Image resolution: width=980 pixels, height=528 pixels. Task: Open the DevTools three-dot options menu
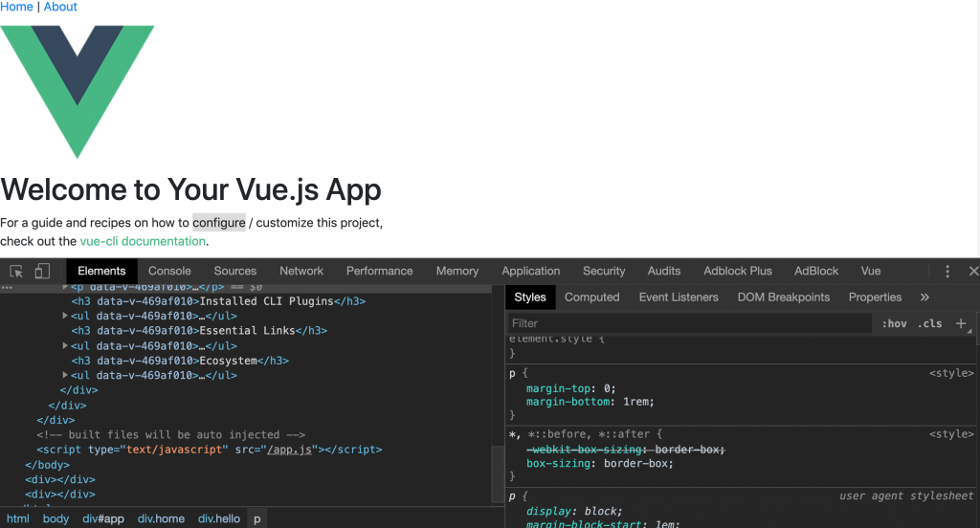pos(947,272)
